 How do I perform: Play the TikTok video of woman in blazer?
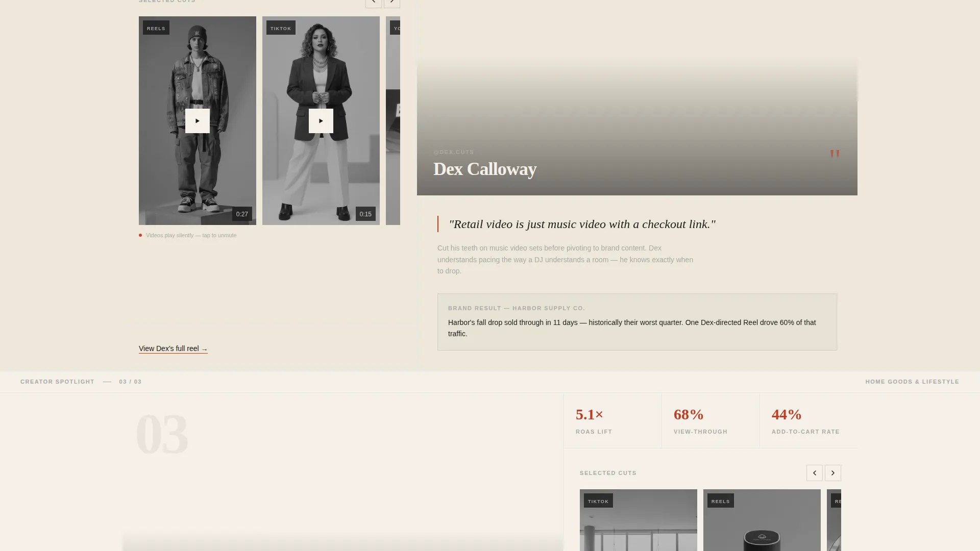click(321, 121)
